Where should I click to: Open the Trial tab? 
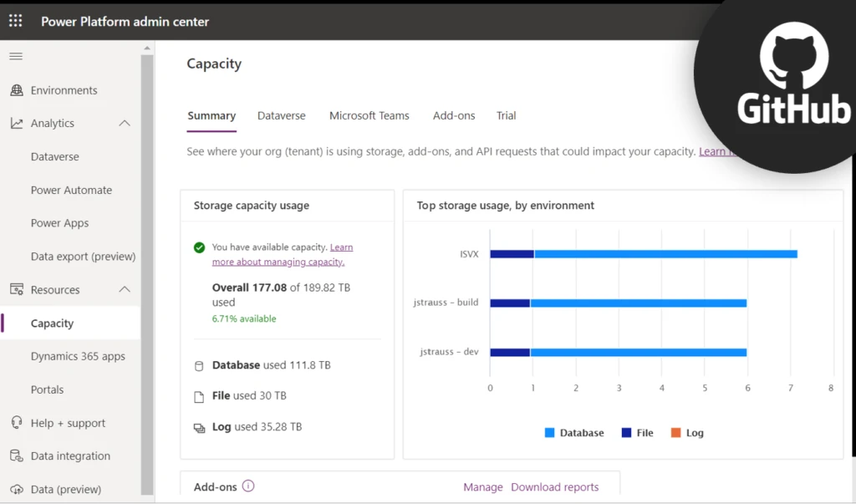pos(506,116)
